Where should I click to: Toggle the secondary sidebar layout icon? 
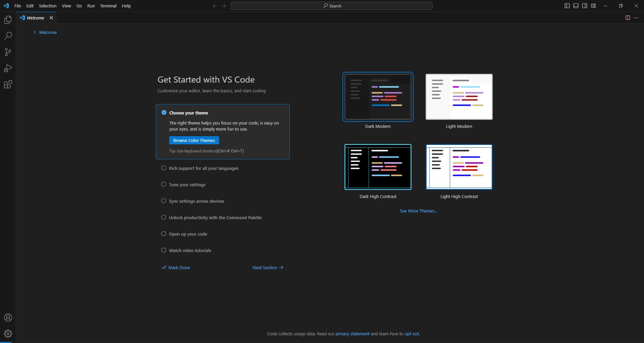click(x=585, y=6)
